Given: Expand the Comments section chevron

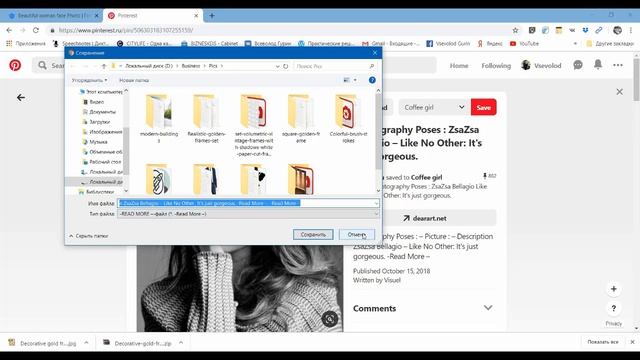Looking at the screenshot, I should point(488,308).
